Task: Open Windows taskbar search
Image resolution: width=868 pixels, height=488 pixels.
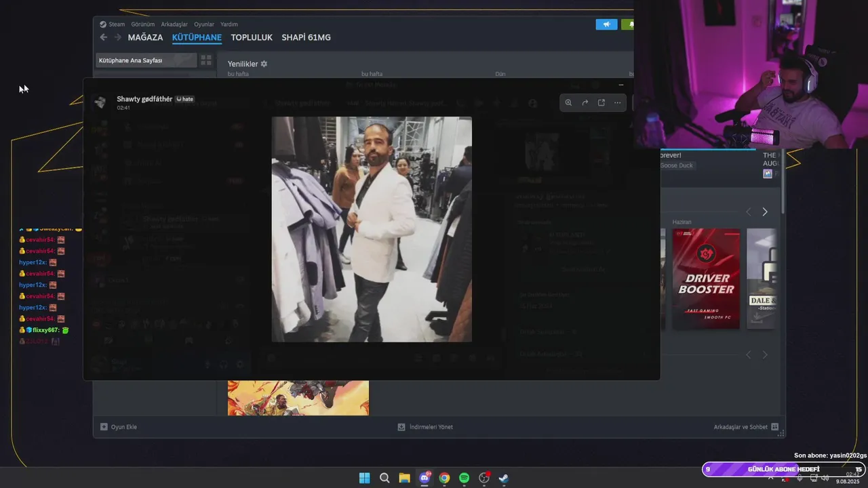Action: 384,478
